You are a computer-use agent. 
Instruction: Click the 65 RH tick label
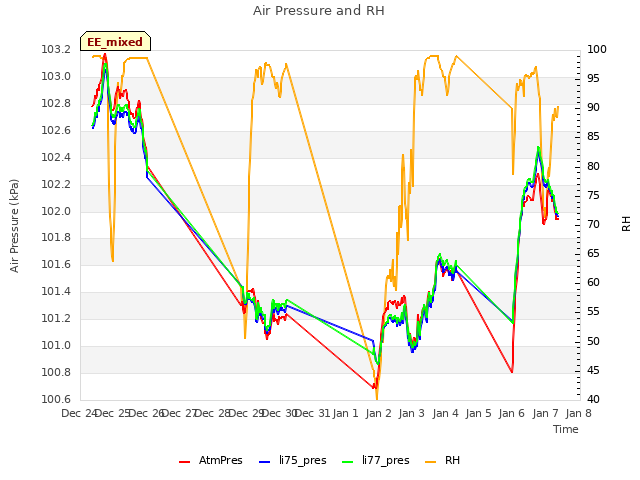point(593,253)
